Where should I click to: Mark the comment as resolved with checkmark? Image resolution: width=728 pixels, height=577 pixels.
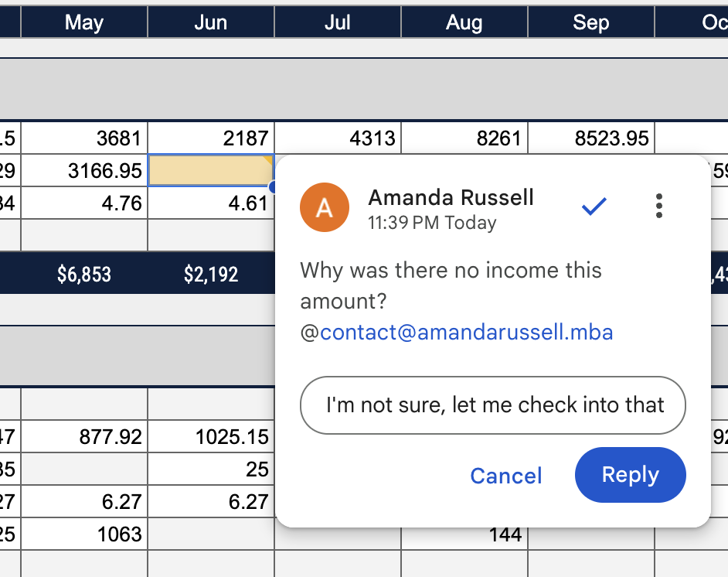click(594, 206)
